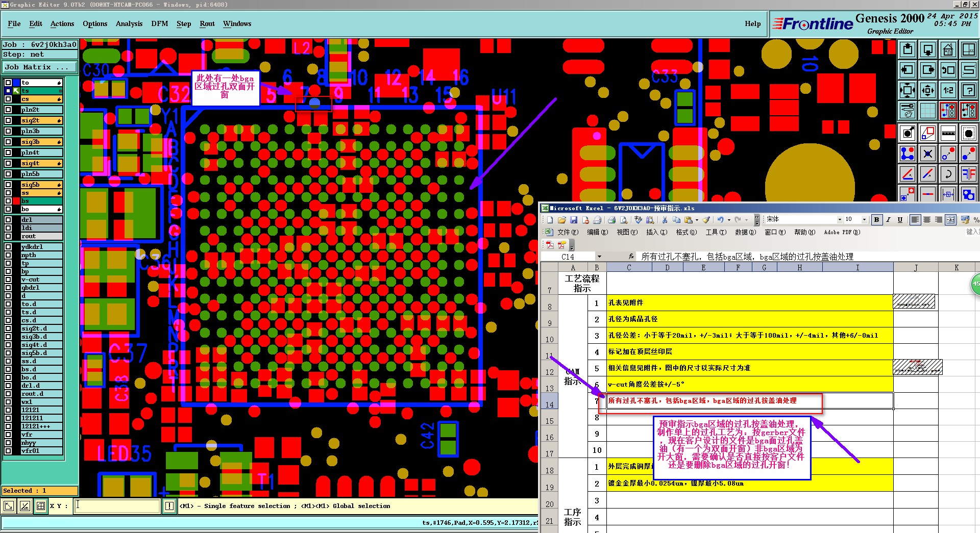980x533 pixels.
Task: Click the mirror F tool icon
Action: pos(969,174)
